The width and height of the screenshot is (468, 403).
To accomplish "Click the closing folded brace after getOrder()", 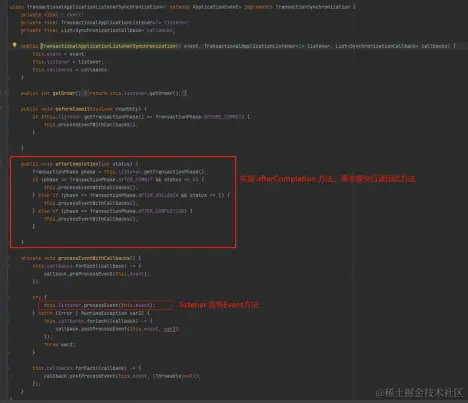I will (x=185, y=93).
